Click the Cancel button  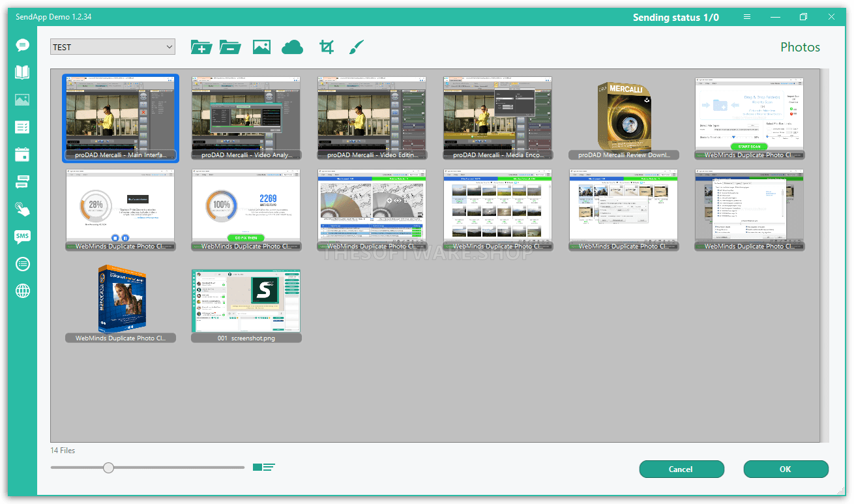click(681, 469)
